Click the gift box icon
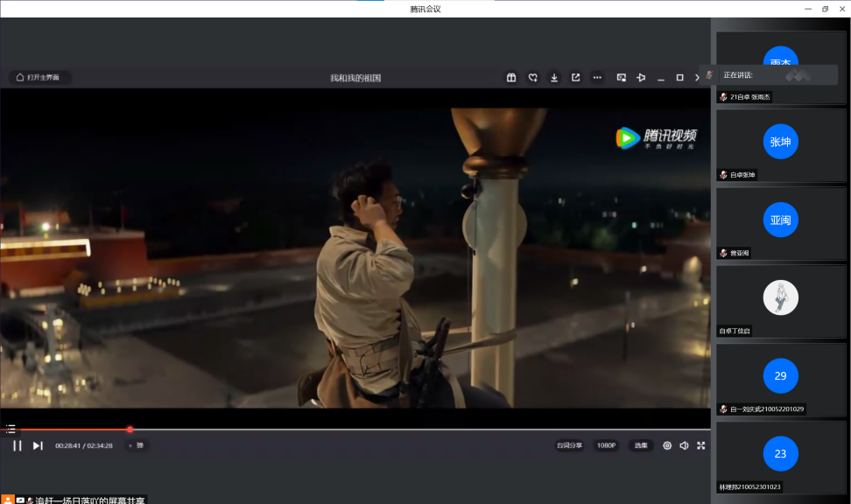This screenshot has width=851, height=504. (511, 78)
